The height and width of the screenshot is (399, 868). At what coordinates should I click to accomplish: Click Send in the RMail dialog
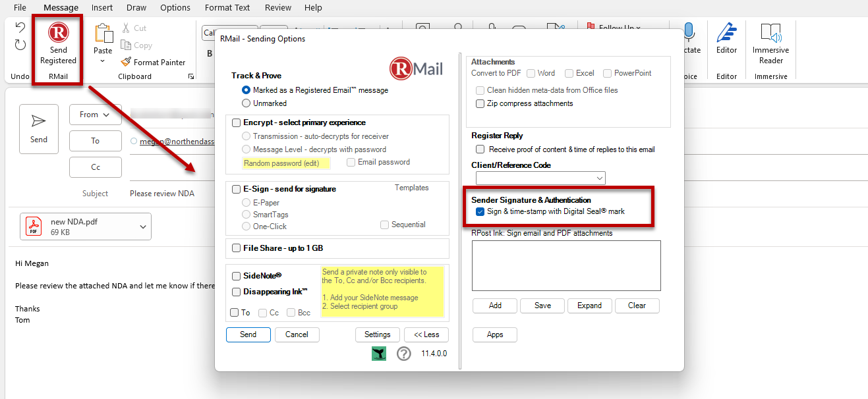(x=248, y=334)
